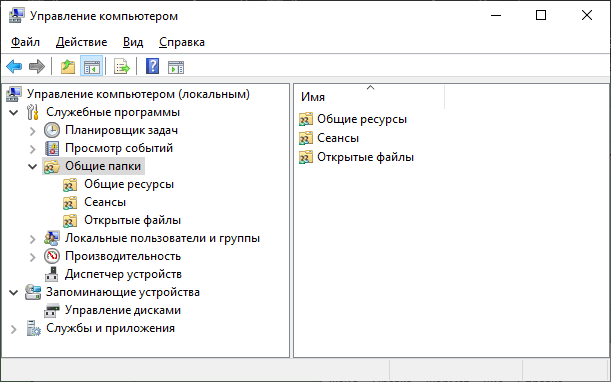Expand the Планировщик задач node

tap(33, 131)
